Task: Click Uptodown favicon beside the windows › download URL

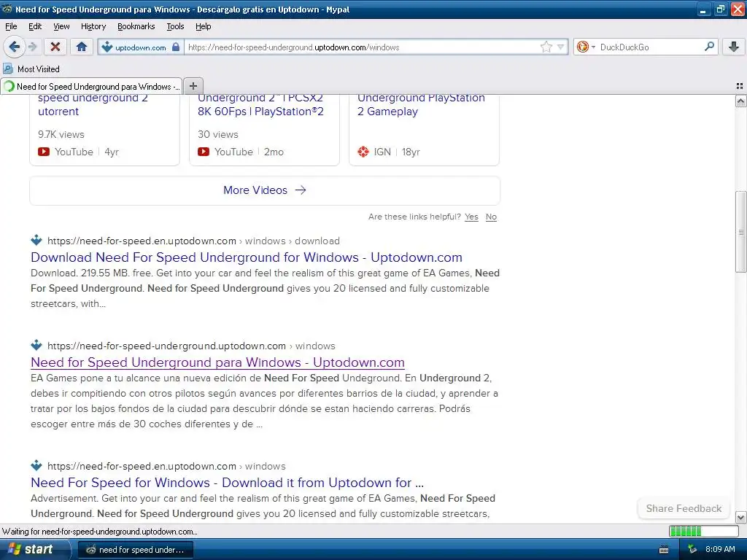Action: 36,240
